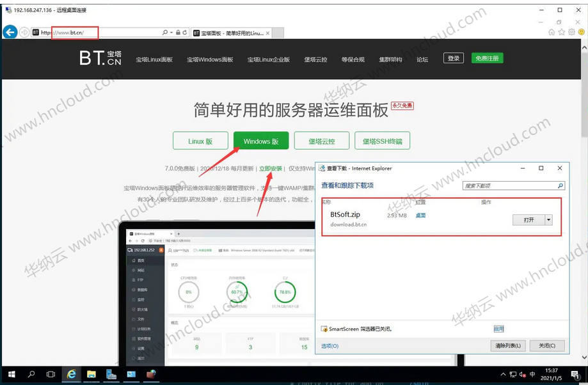
Task: Click Internet Explorer taskbar icon
Action: (x=71, y=374)
